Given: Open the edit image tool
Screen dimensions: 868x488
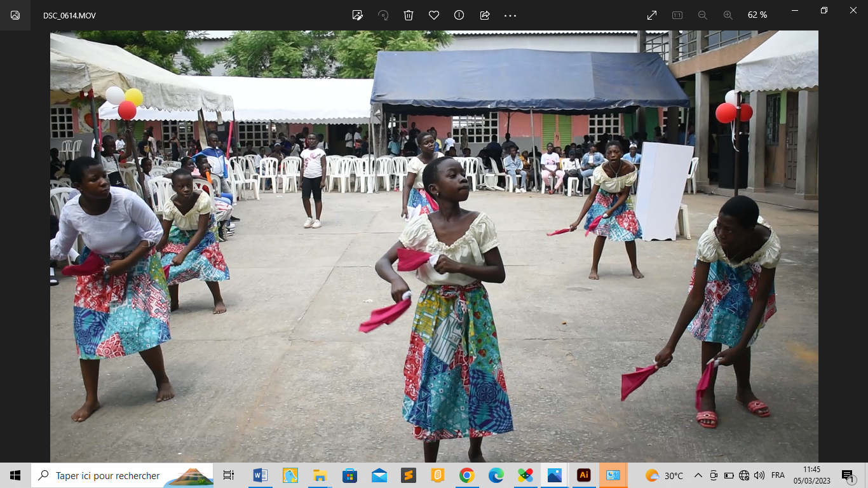Looking at the screenshot, I should pyautogui.click(x=358, y=15).
